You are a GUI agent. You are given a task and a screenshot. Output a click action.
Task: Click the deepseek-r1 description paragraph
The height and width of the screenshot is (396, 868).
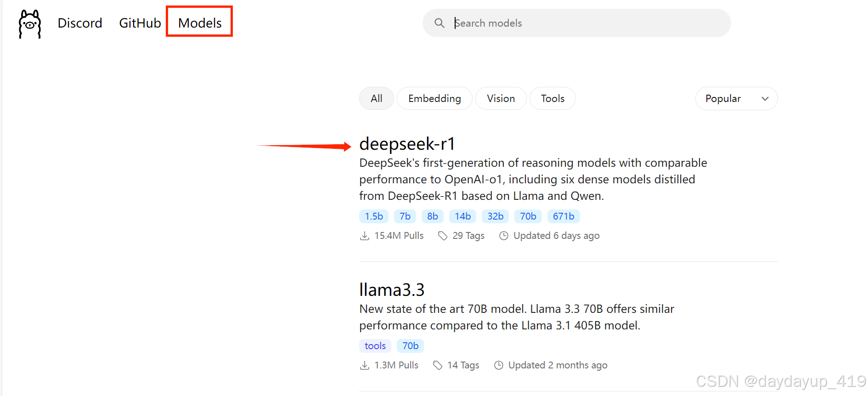[x=533, y=179]
